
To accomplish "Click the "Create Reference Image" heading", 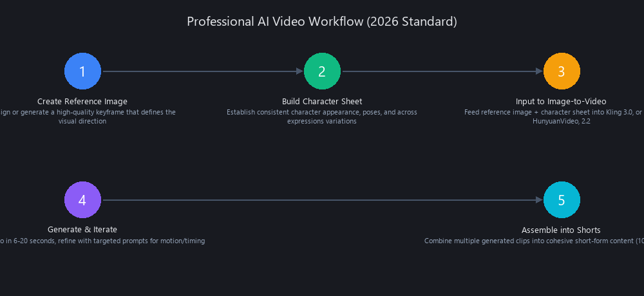I will point(82,102).
